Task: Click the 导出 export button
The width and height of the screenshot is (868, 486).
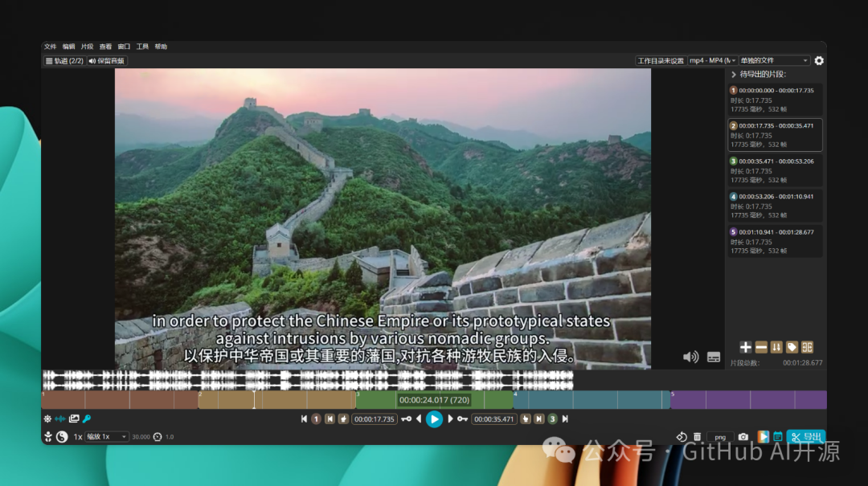Action: [806, 437]
